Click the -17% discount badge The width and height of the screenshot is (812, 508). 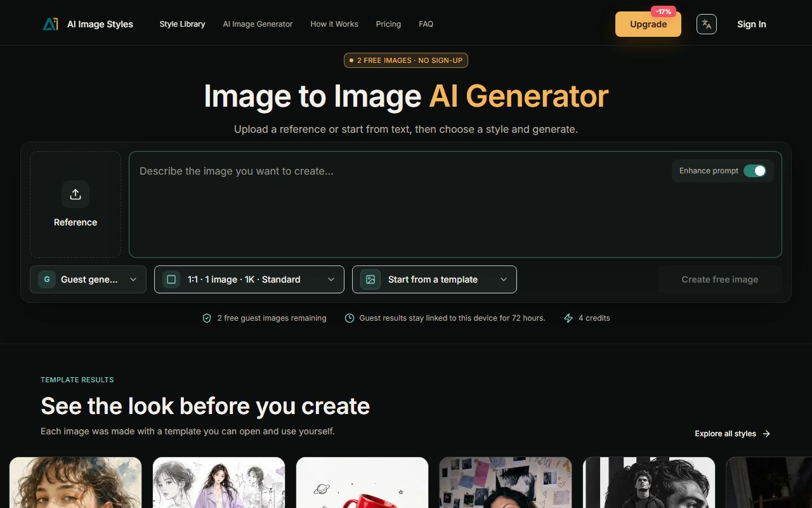coord(664,11)
